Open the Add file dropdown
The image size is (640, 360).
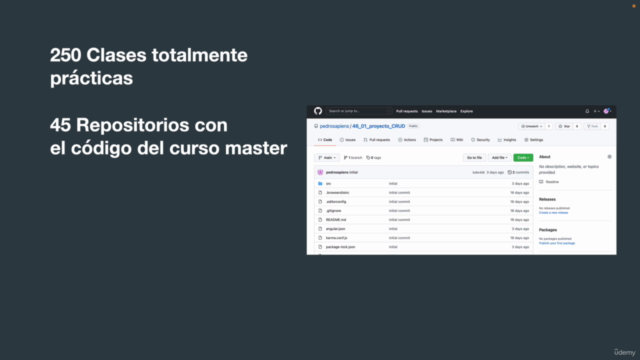click(500, 158)
